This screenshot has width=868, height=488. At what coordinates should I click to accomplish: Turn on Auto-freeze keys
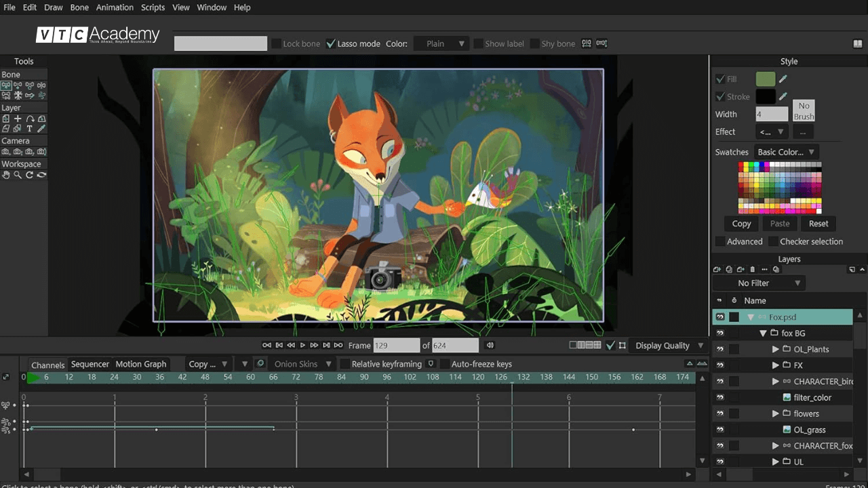pos(444,364)
